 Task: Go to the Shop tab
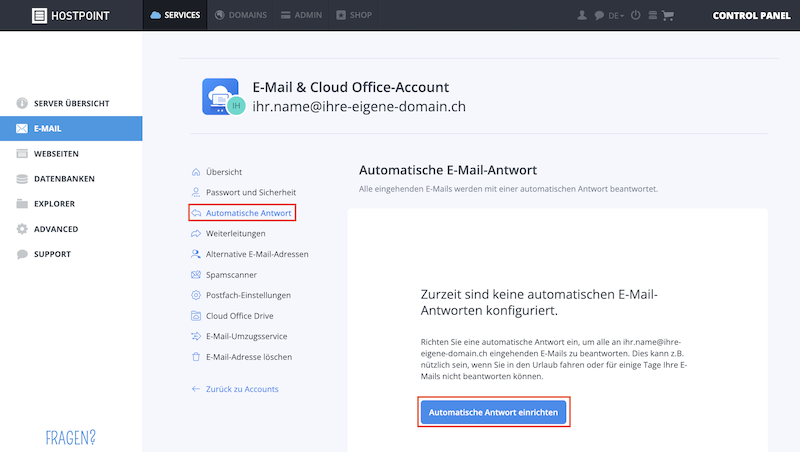click(354, 15)
